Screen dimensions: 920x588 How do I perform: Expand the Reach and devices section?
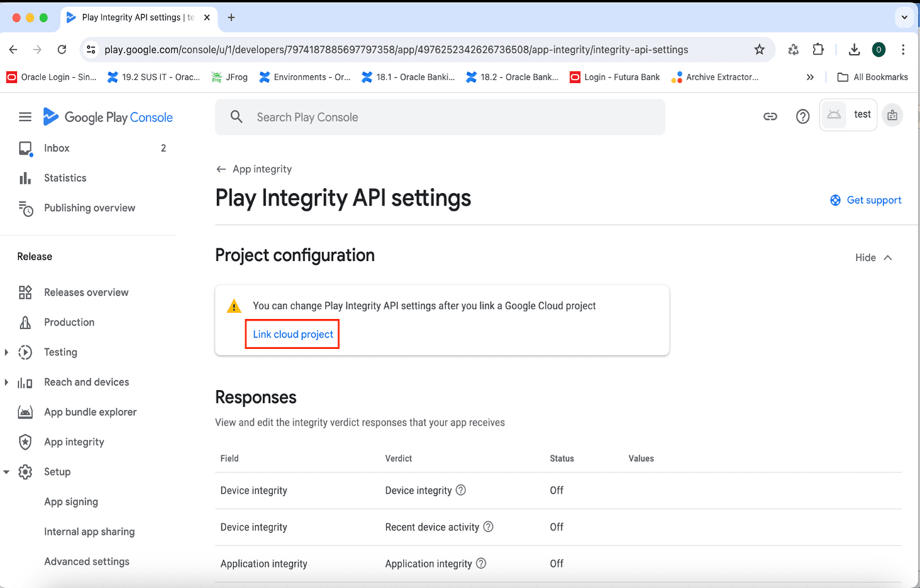pos(6,382)
